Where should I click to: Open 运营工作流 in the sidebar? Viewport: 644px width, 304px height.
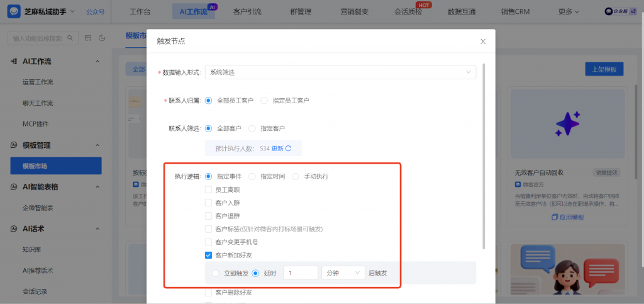pyautogui.click(x=38, y=82)
